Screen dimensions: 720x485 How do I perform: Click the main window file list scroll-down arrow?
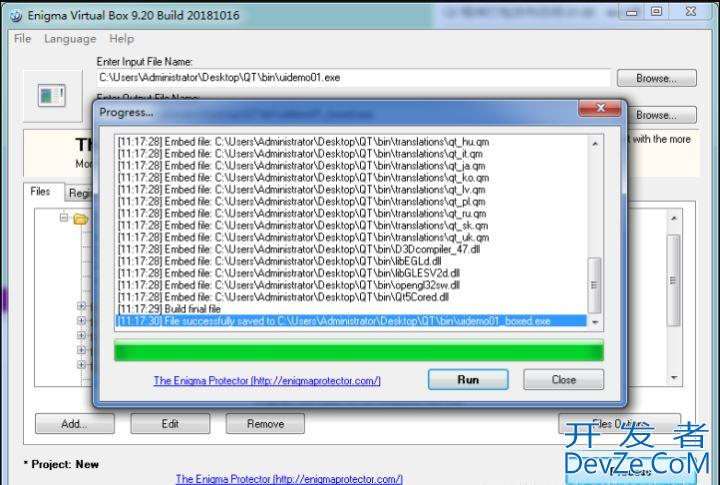674,378
